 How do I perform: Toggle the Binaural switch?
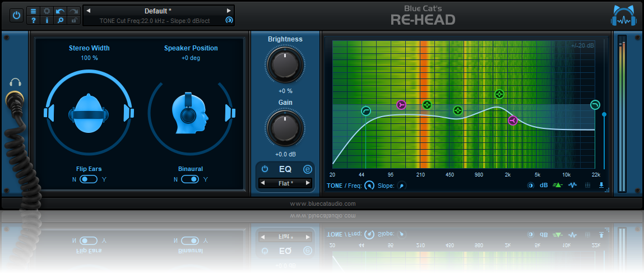(x=191, y=179)
